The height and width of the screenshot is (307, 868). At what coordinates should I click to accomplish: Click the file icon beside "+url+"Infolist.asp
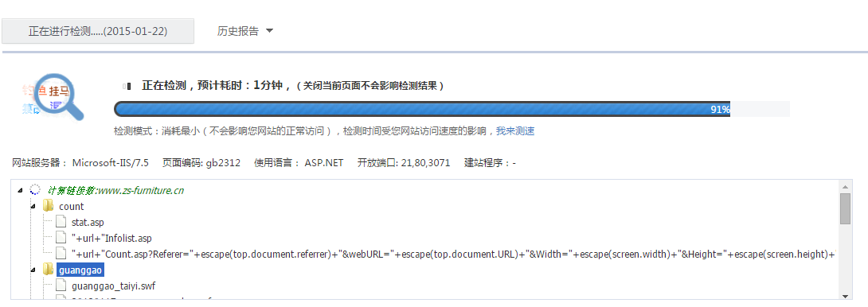tap(61, 238)
